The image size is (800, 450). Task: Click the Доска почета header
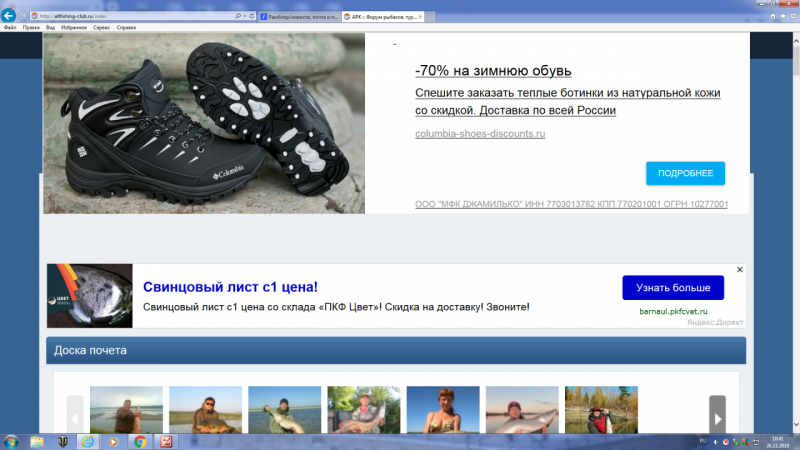396,351
